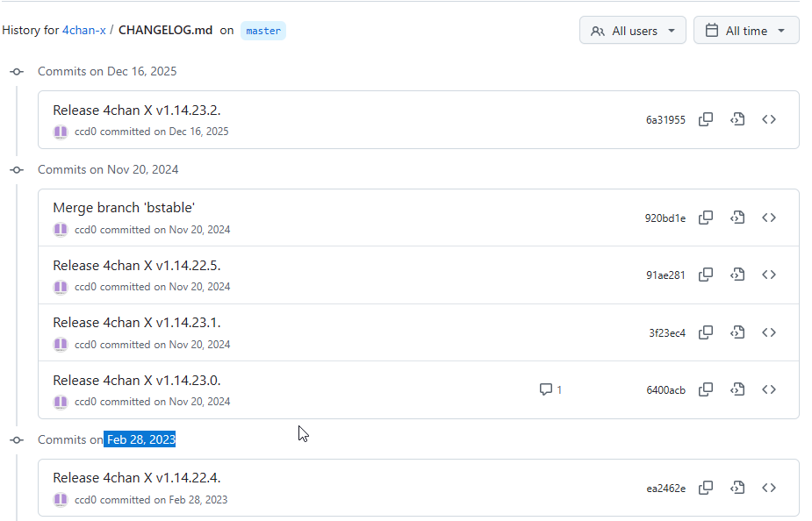Click ccd0 author name on v1.14.23.2 commit

(85, 132)
